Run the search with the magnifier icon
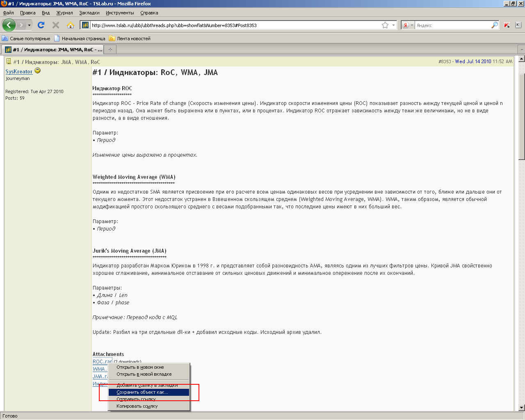The width and height of the screenshot is (525, 420). click(x=495, y=25)
